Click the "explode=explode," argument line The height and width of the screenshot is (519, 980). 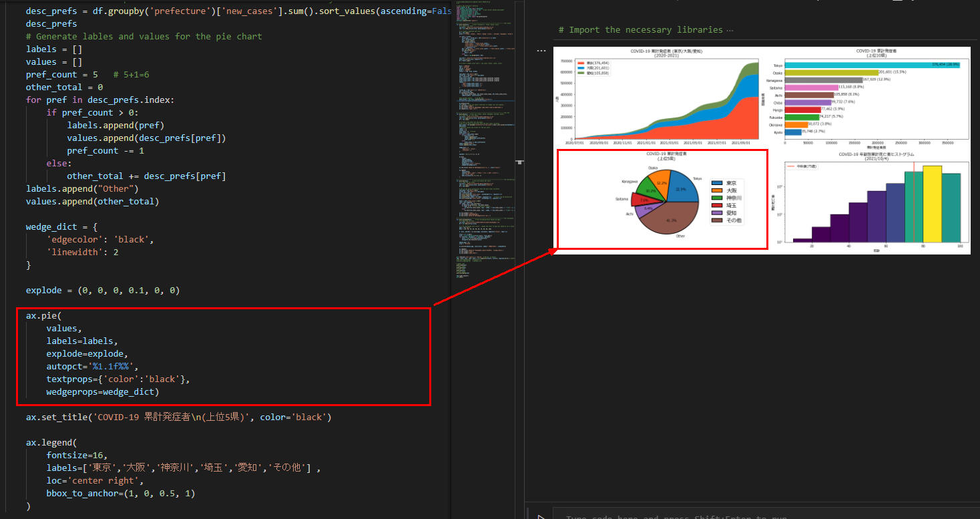point(87,353)
